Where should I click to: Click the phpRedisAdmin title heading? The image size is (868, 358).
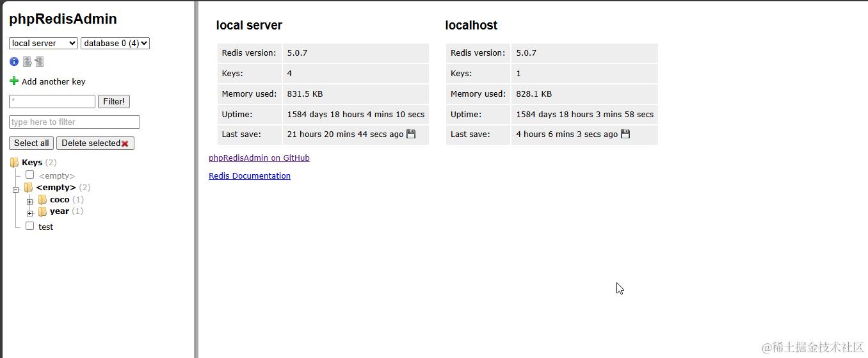[63, 19]
